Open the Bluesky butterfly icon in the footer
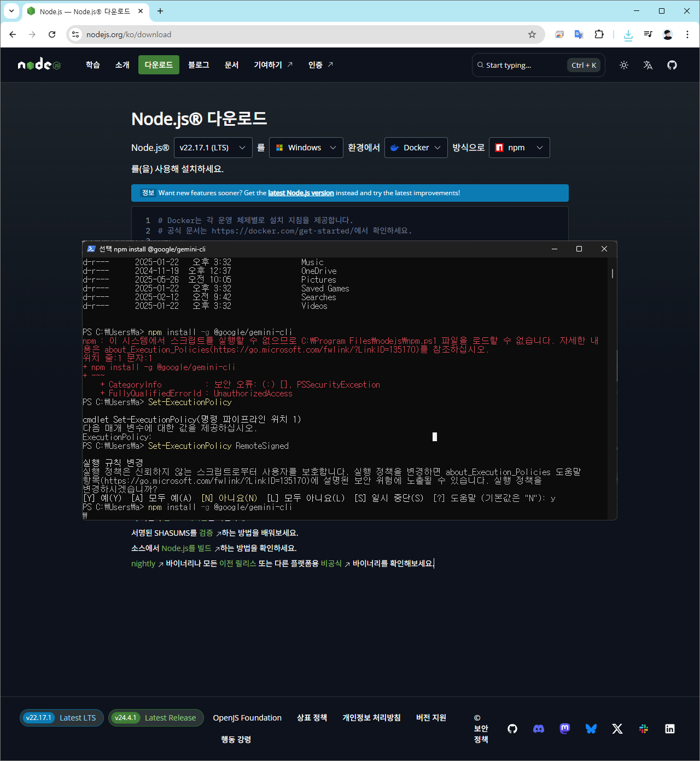Screen dimensions: 700x761 591,729
